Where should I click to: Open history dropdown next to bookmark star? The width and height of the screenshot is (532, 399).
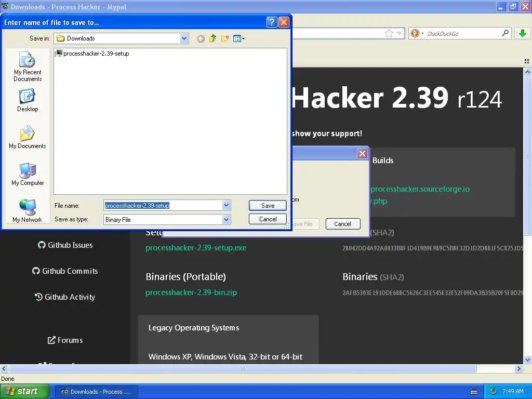[400, 33]
